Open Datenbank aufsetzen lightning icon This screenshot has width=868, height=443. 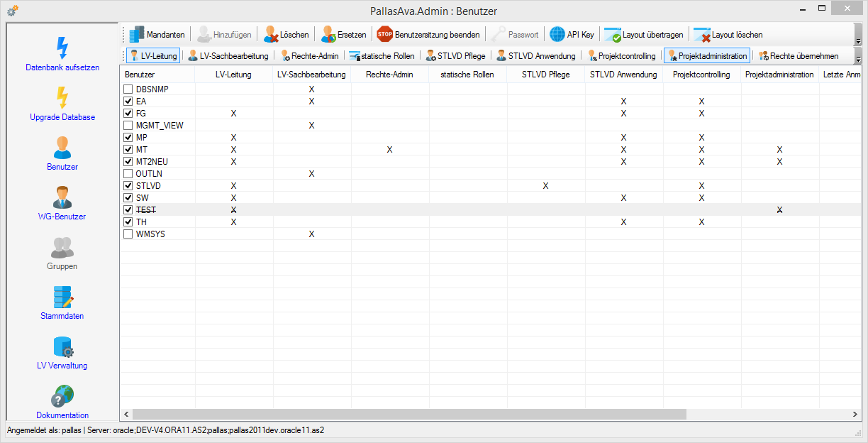coord(62,48)
